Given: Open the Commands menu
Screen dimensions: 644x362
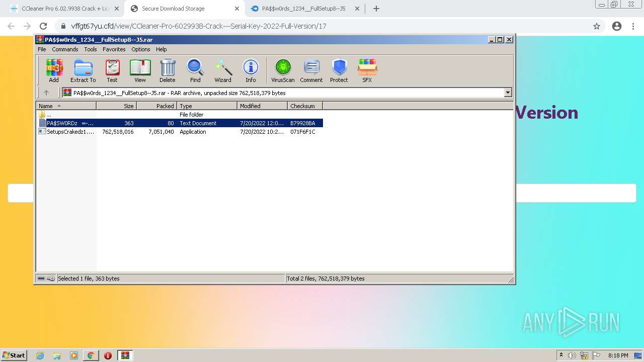Looking at the screenshot, I should (65, 49).
